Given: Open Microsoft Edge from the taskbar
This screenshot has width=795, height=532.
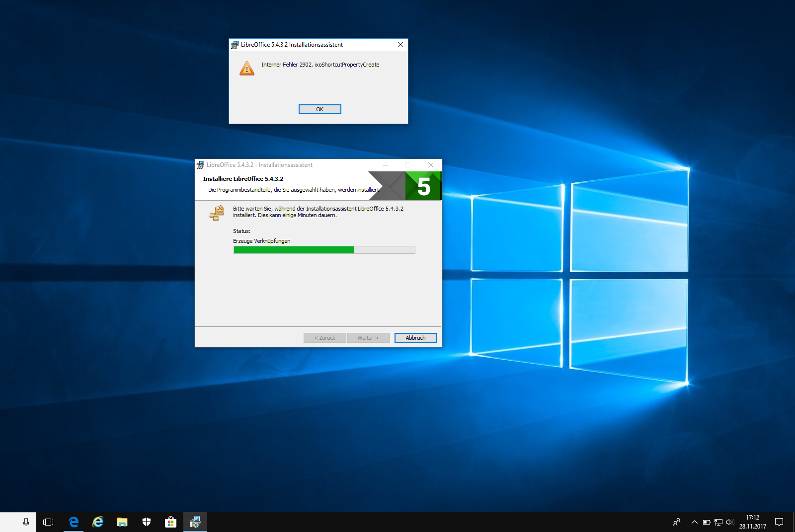Looking at the screenshot, I should click(74, 522).
